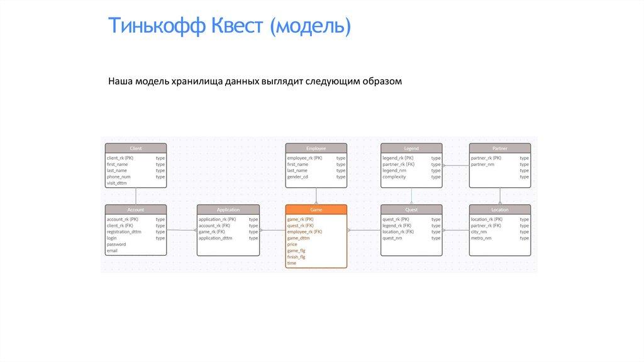Select the Location table header
This screenshot has width=644, height=362.
click(x=500, y=210)
